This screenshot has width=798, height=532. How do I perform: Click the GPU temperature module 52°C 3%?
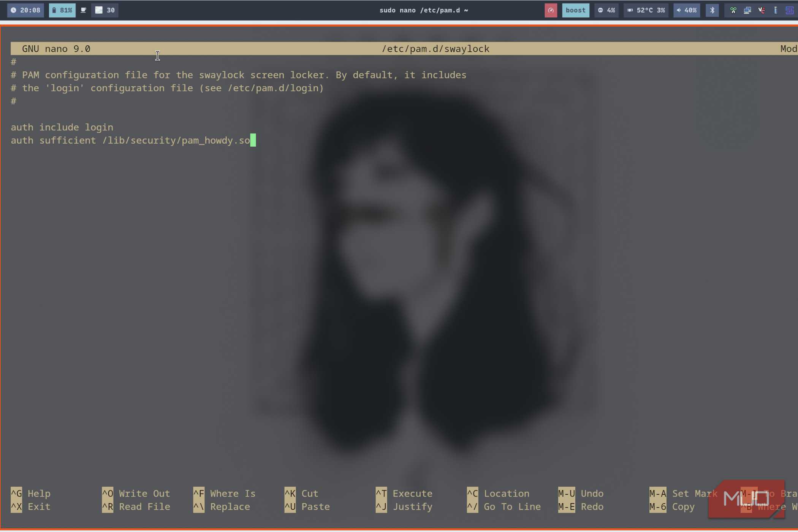646,10
